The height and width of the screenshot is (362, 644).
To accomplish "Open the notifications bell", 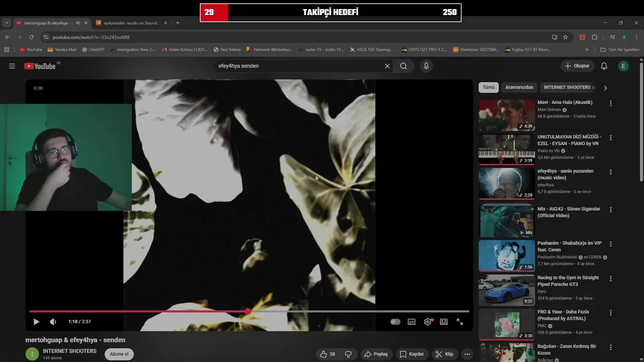I will pyautogui.click(x=604, y=66).
